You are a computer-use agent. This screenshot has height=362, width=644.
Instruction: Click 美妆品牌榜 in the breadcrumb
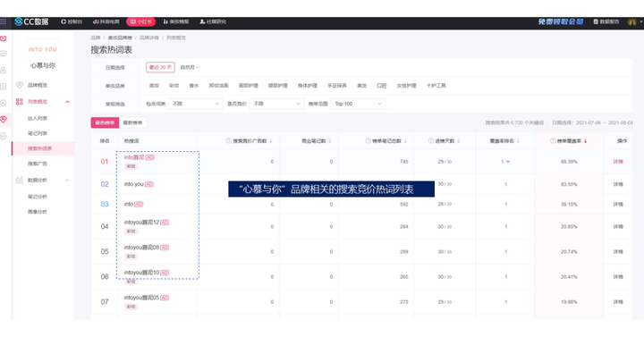tap(120, 38)
